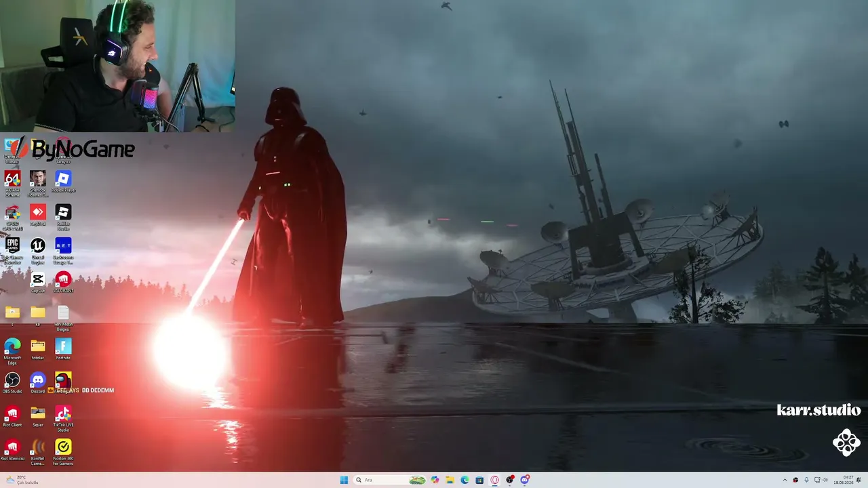Screen dimensions: 868x488
Task: Open the Riot İstemcisi desktop shortcut
Action: click(x=12, y=450)
